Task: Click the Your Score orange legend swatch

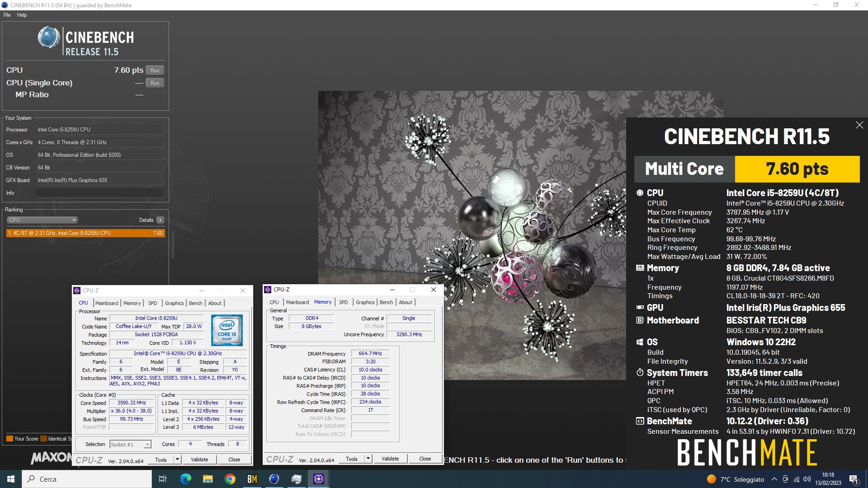Action: tap(9, 439)
